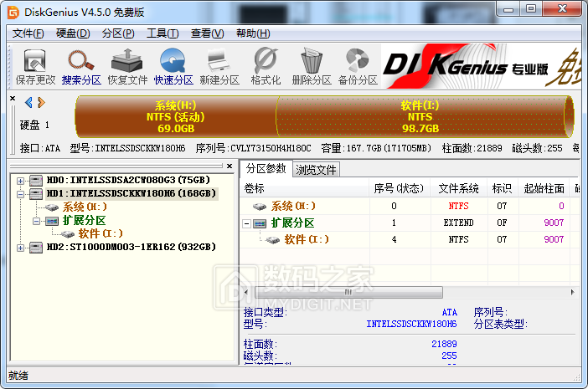Click Delete Partition (删除分区) trash icon
Viewport: 588px width, 389px height.
click(x=312, y=67)
